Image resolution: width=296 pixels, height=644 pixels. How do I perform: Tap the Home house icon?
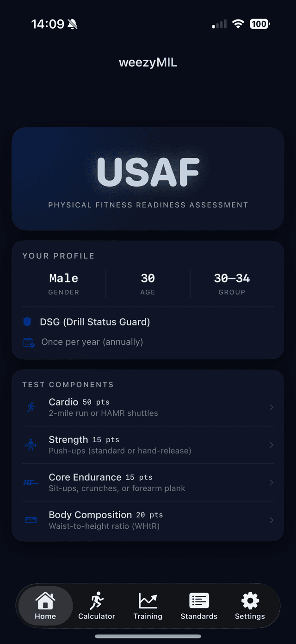click(45, 601)
